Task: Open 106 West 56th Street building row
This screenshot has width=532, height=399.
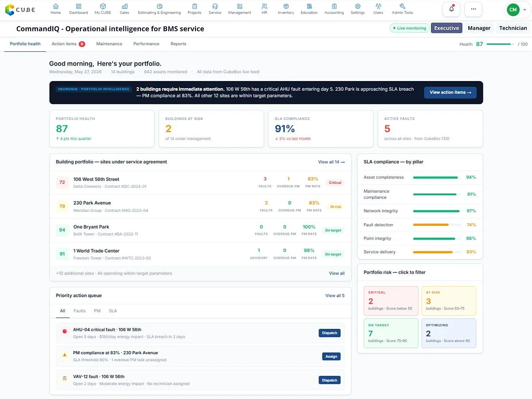Action: pos(200,182)
